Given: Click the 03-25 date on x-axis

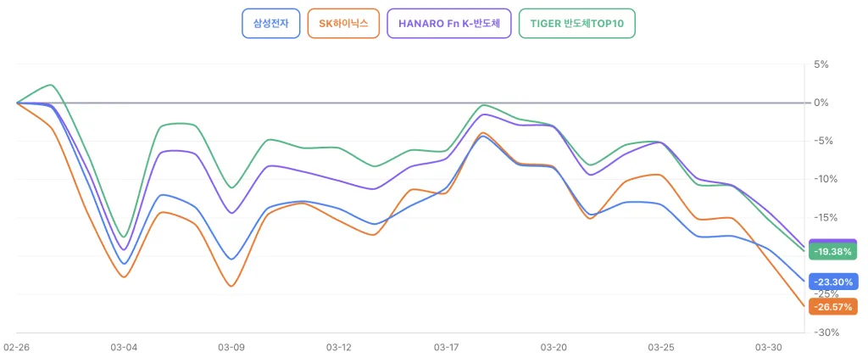Looking at the screenshot, I should (x=661, y=348).
